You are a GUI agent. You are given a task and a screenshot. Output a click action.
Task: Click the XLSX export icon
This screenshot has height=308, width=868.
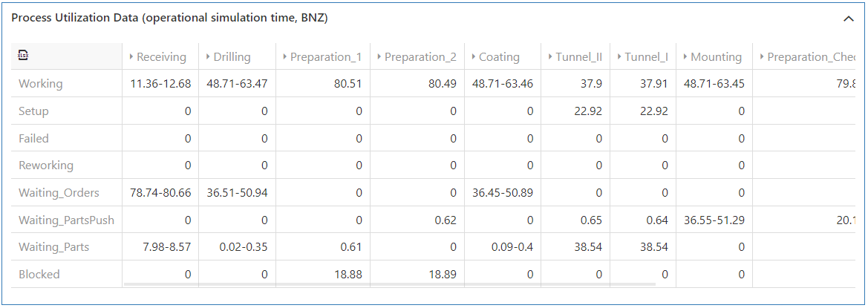point(23,56)
